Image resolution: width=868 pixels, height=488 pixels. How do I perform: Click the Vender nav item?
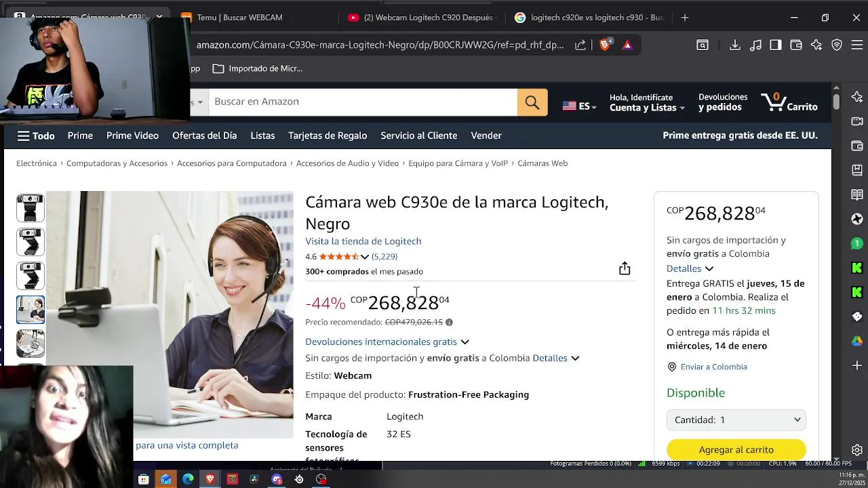(x=486, y=136)
